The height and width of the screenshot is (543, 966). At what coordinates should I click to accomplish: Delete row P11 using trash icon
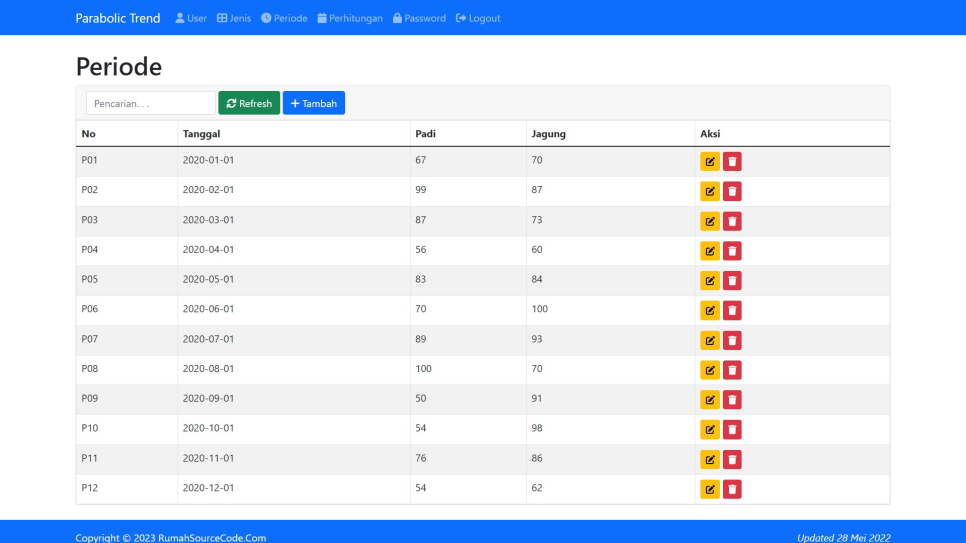732,459
